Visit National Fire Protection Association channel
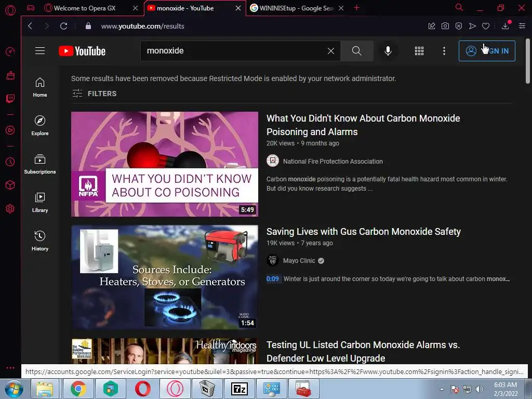This screenshot has width=532, height=399. click(332, 162)
